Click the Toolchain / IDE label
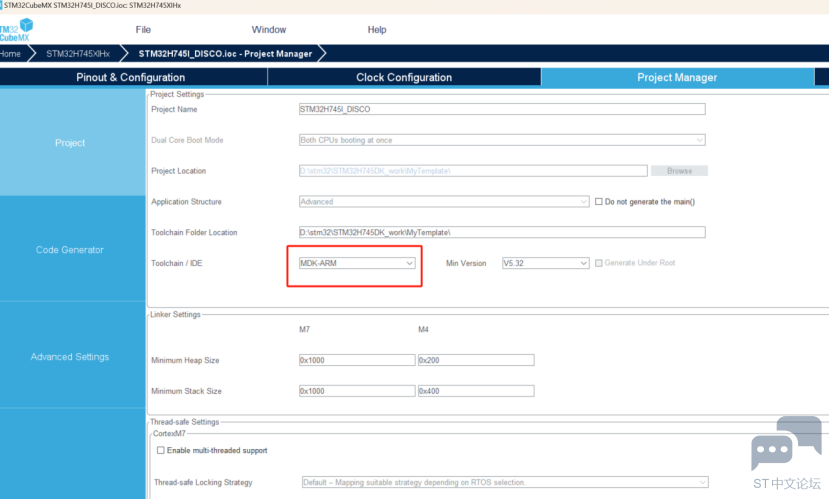830x499 pixels. coord(176,263)
